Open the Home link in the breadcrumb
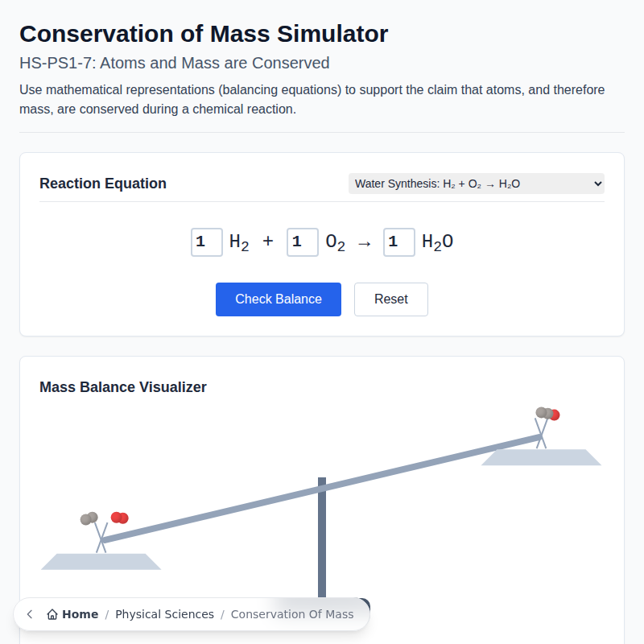The height and width of the screenshot is (644, 644). [x=78, y=613]
